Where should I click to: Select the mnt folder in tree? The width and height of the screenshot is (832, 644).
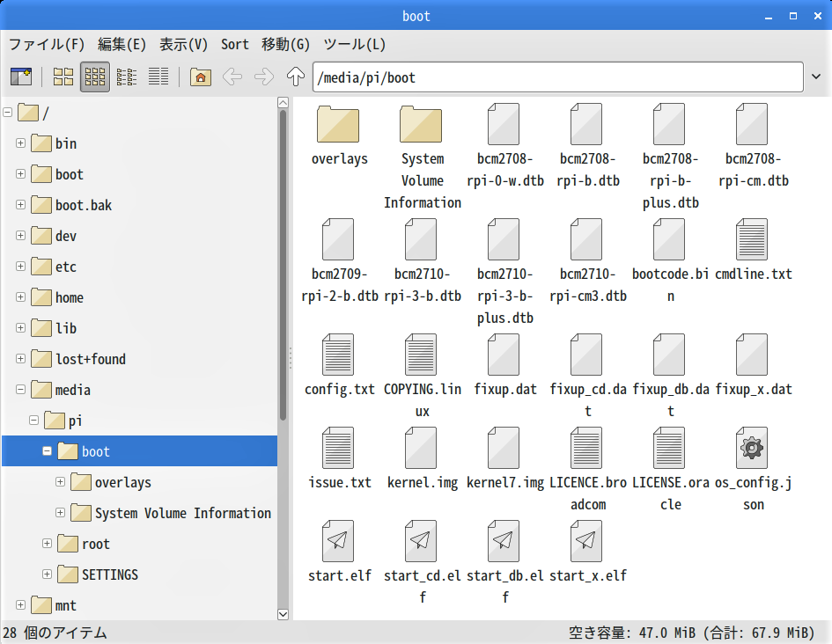point(66,605)
